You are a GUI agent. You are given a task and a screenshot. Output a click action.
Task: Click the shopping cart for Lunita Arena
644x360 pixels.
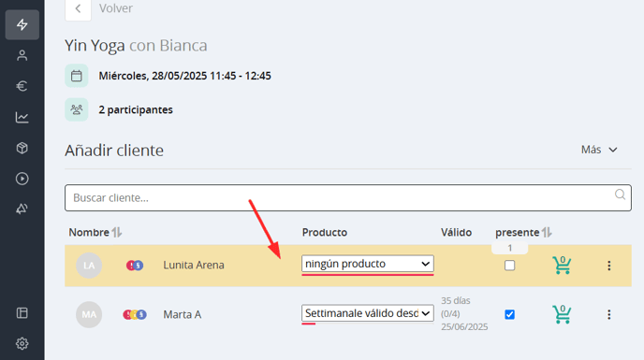point(562,266)
